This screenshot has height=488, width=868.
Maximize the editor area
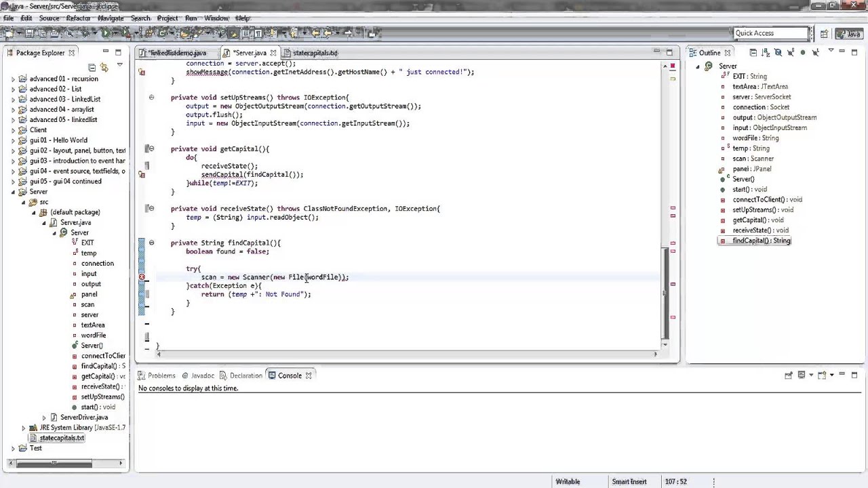pyautogui.click(x=669, y=52)
